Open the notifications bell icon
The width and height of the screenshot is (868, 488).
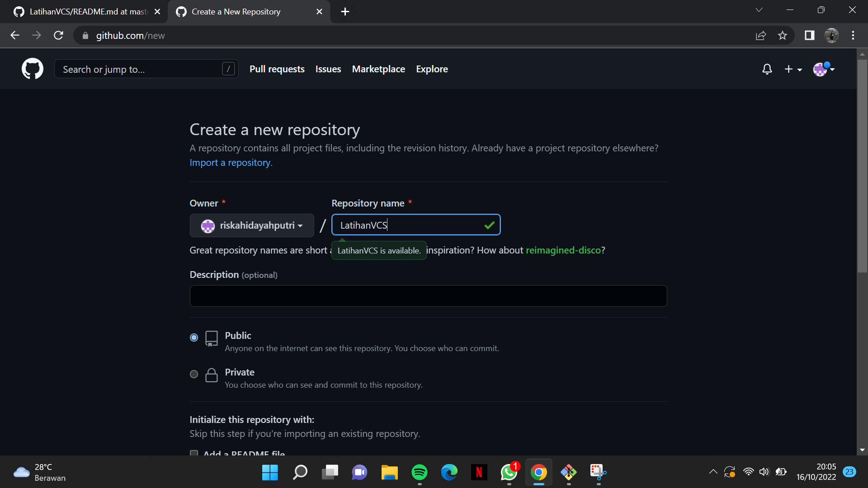pyautogui.click(x=767, y=69)
